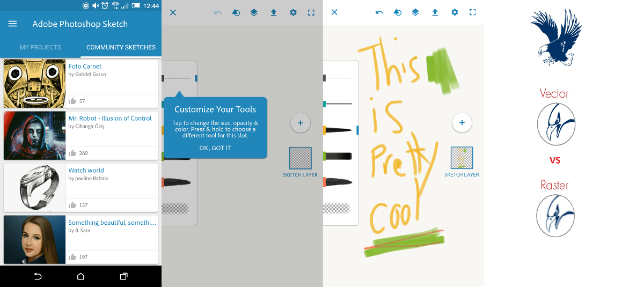Add a layer with plus on drawing screen

pyautogui.click(x=462, y=123)
